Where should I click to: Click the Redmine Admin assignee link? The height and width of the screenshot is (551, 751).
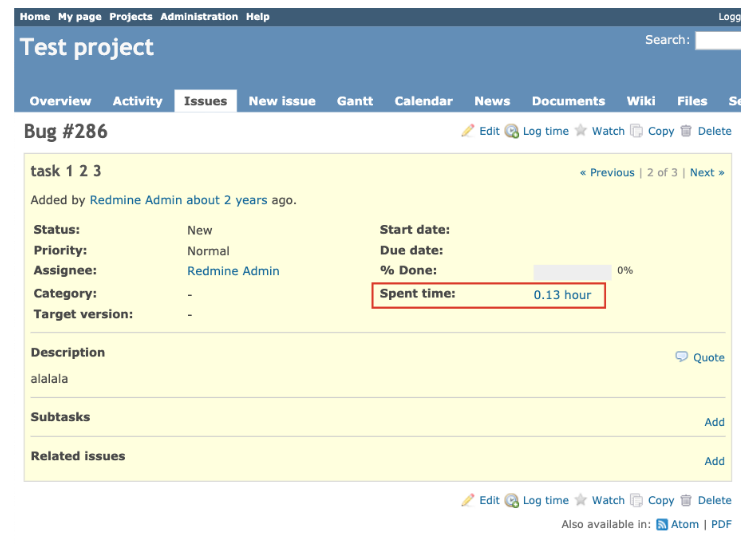pos(233,271)
